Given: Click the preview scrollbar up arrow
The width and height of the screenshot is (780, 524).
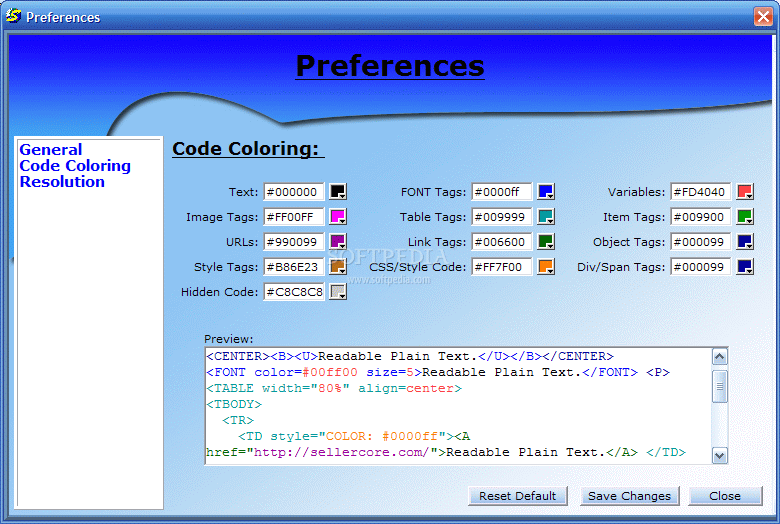Looking at the screenshot, I should pyautogui.click(x=719, y=356).
